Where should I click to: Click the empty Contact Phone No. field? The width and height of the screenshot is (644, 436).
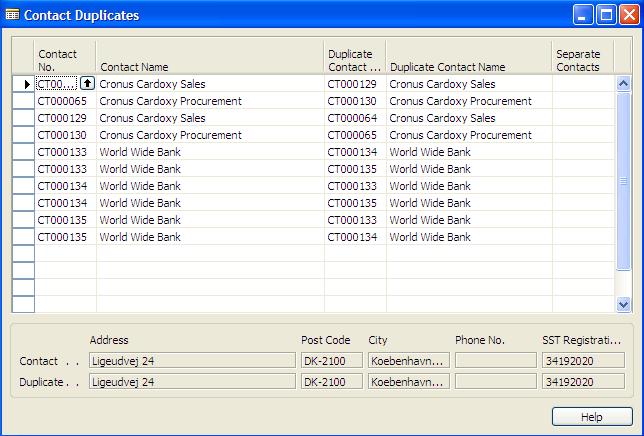pos(496,360)
